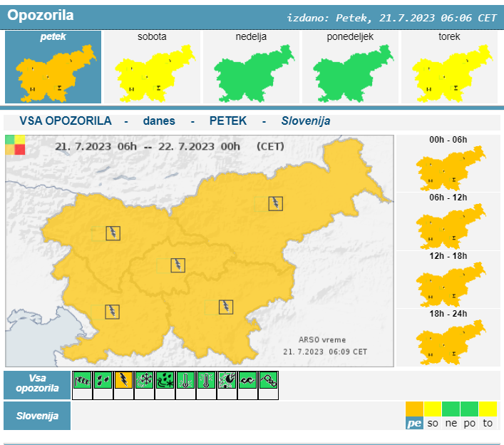
Task: Select the snowflake snow warning icon
Action: point(145,380)
